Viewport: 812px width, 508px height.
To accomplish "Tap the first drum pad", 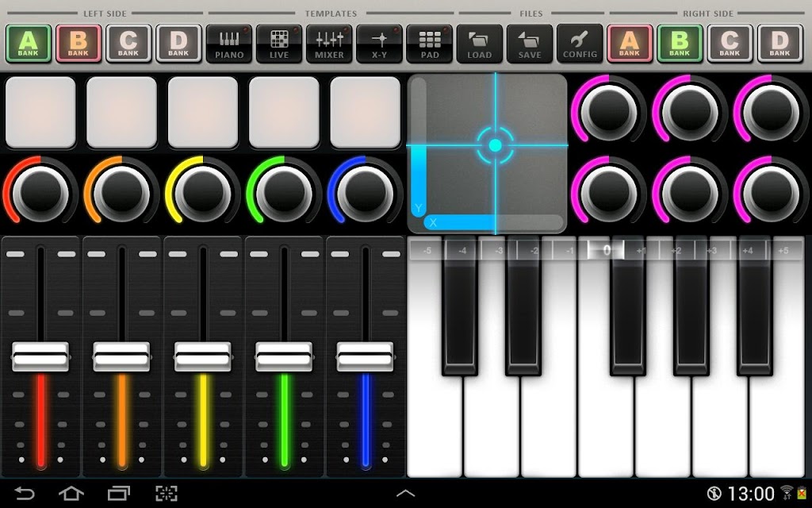I will coord(40,113).
